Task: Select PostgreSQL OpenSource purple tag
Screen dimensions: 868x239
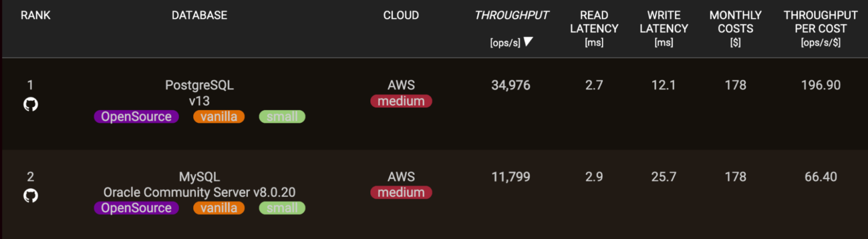Action: click(x=136, y=117)
